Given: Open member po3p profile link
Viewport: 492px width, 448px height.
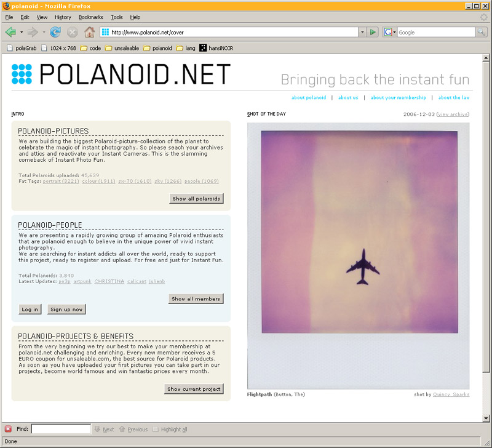Looking at the screenshot, I should click(65, 281).
